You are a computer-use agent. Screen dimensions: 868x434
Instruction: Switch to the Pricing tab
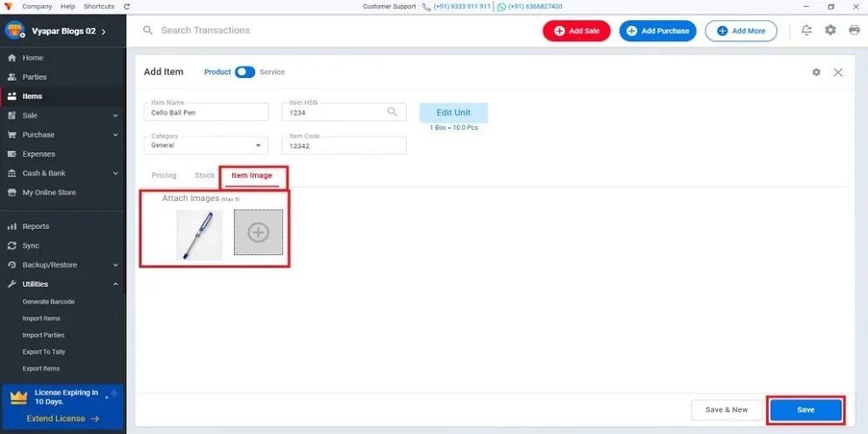coord(164,175)
